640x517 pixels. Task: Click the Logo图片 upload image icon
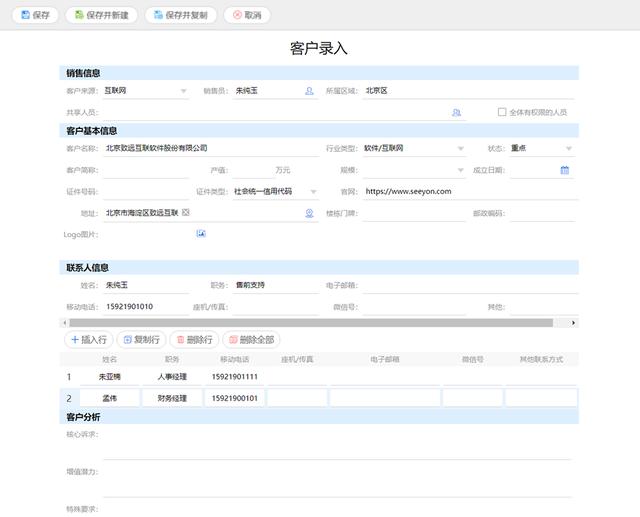coord(201,233)
